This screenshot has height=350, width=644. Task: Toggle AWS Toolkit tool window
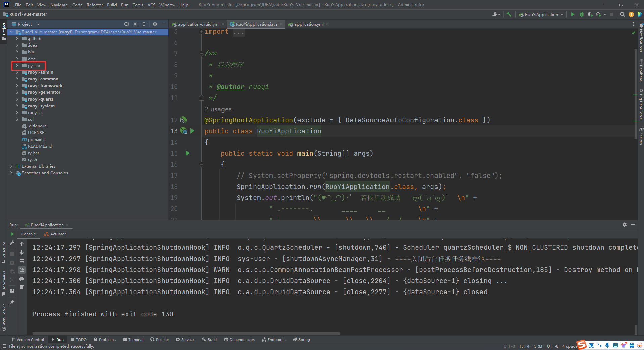(4, 317)
